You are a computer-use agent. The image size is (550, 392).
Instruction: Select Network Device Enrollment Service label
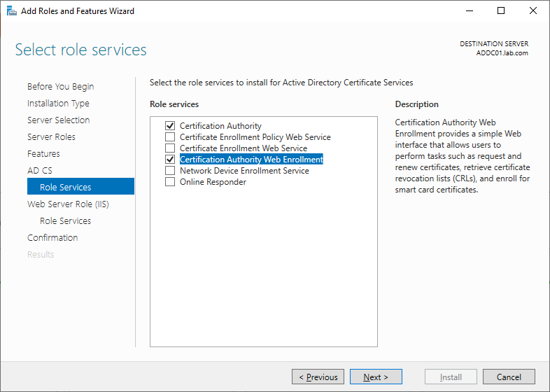244,171
